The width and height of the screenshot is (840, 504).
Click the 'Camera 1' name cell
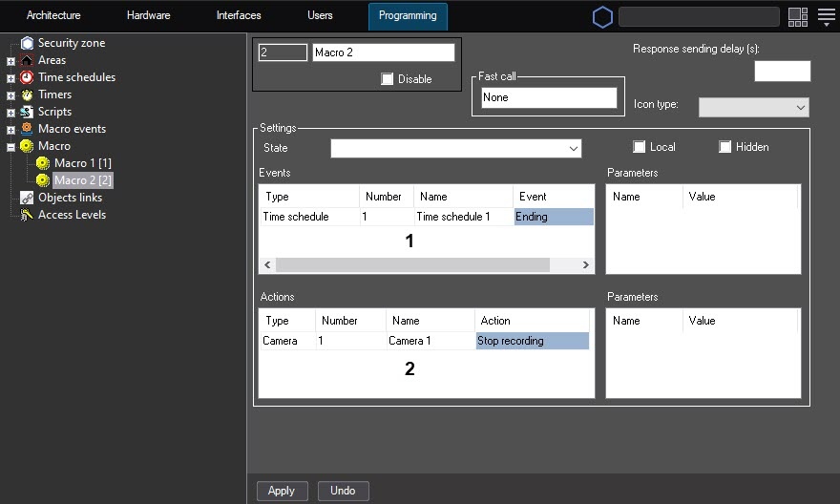pyautogui.click(x=430, y=341)
